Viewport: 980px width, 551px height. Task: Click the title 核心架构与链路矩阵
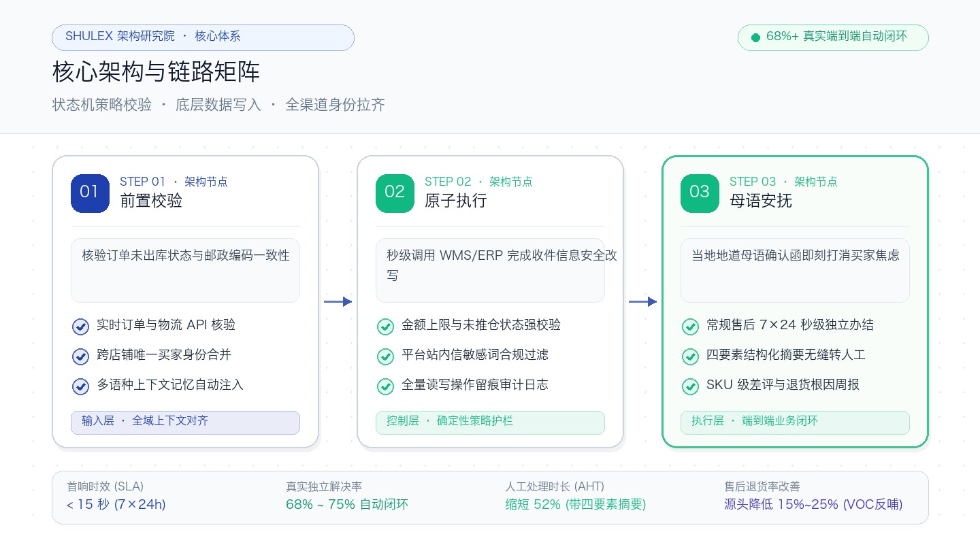pos(156,72)
